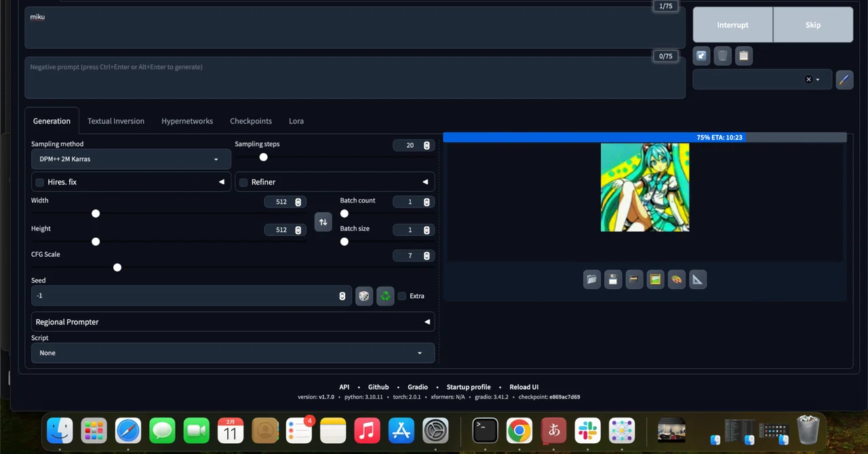Open the API link in footer
Viewport: 868px width, 454px height.
point(344,387)
